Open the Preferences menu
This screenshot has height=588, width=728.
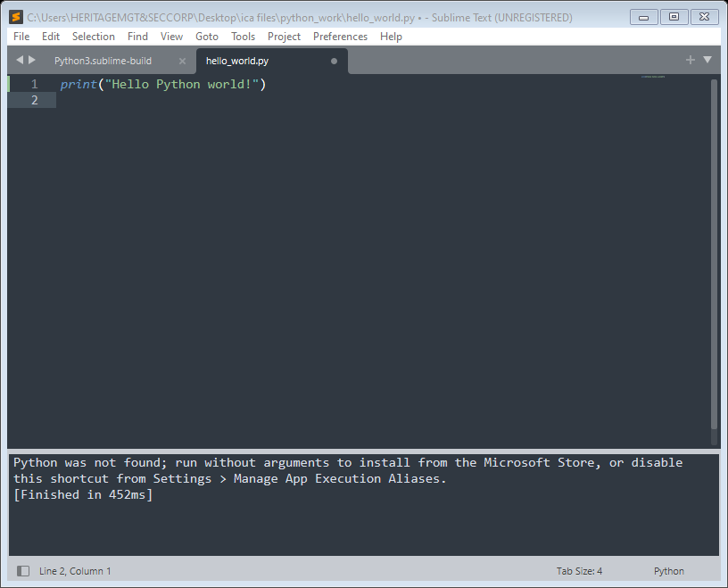340,37
